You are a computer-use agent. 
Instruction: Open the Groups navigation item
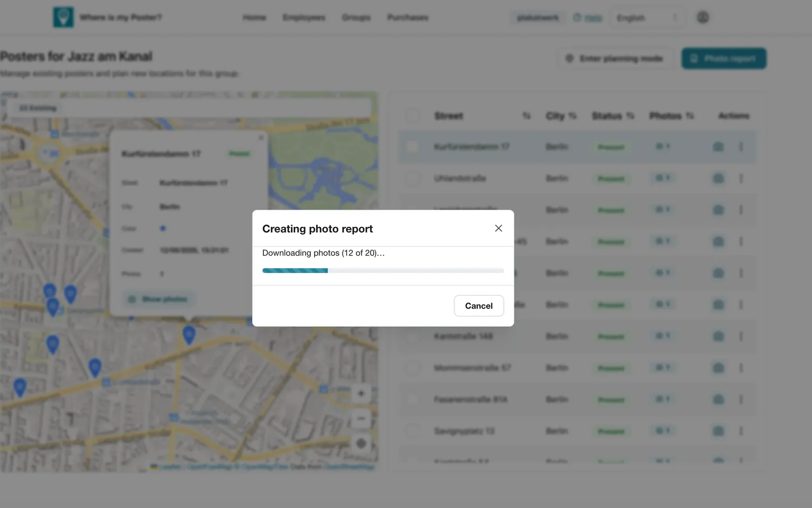click(x=356, y=18)
